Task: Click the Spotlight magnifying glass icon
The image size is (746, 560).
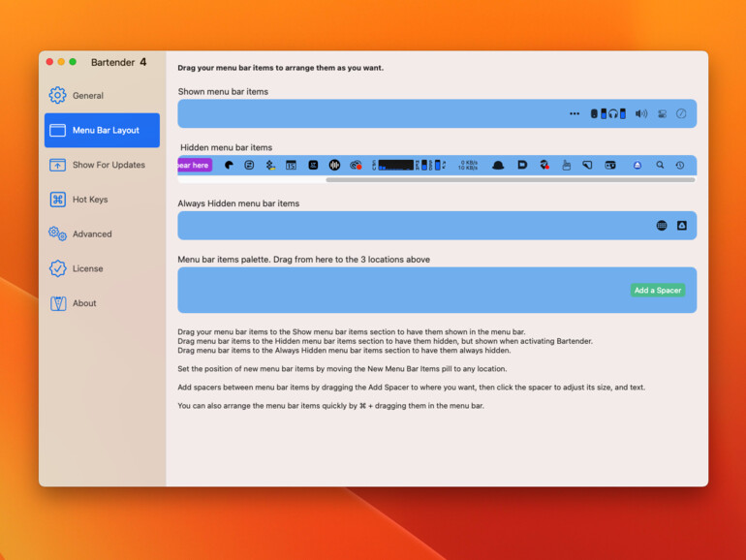Action: tap(660, 166)
